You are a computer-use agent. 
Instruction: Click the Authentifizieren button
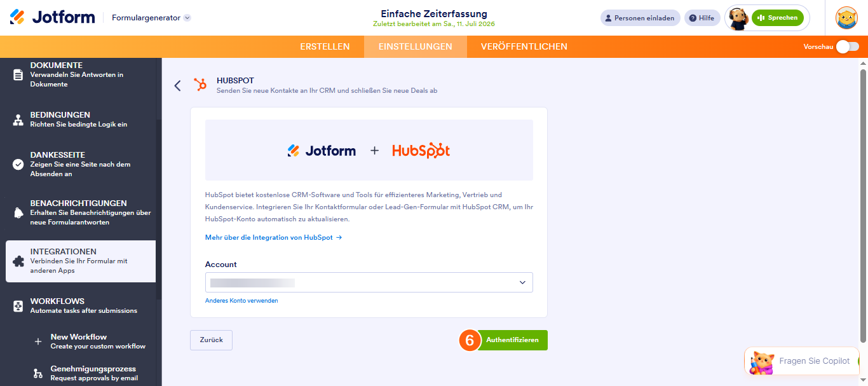512,340
